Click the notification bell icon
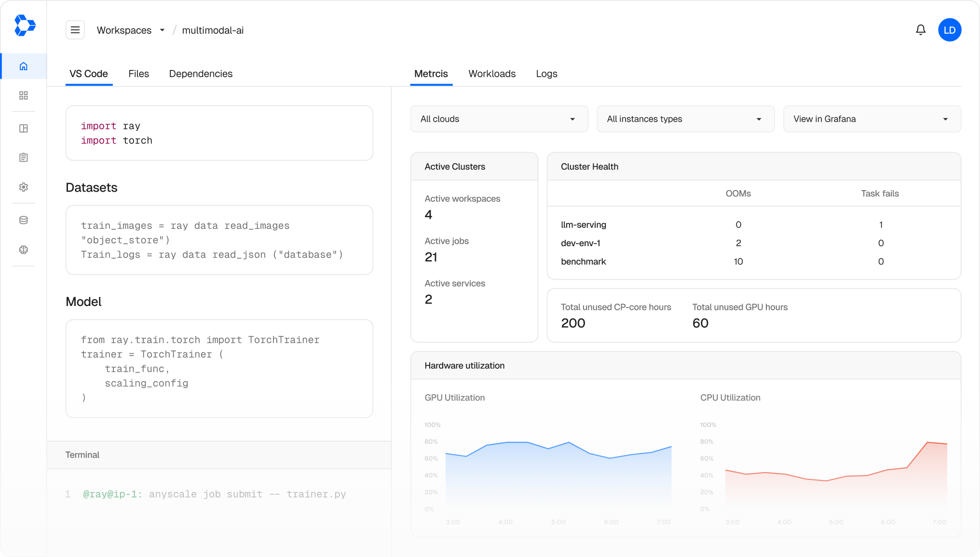This screenshot has width=980, height=557. 921,29
